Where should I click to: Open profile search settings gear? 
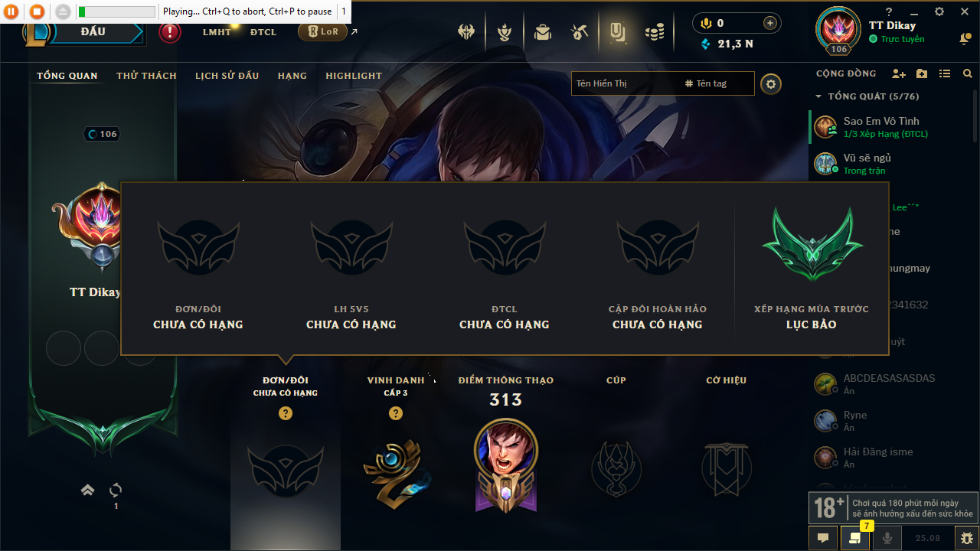coord(771,83)
